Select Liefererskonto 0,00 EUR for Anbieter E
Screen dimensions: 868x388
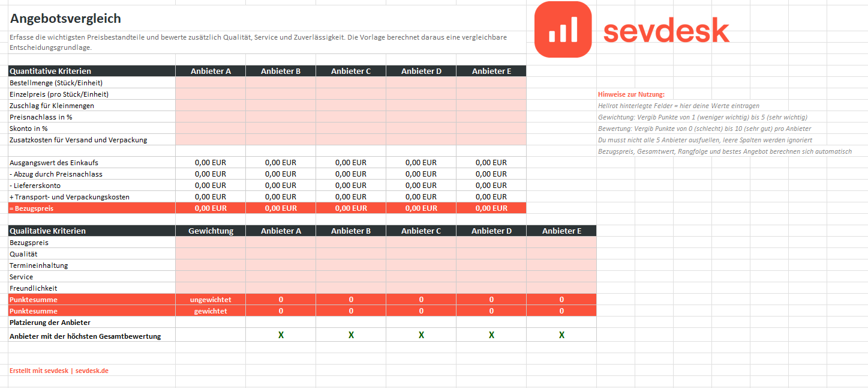coord(491,185)
